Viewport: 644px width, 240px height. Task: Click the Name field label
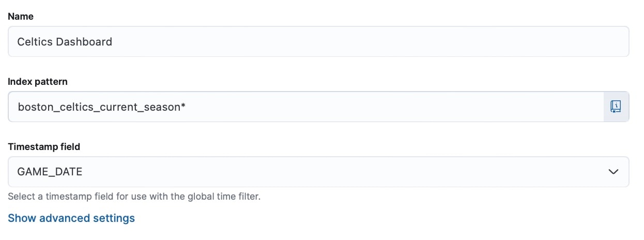pyautogui.click(x=21, y=17)
